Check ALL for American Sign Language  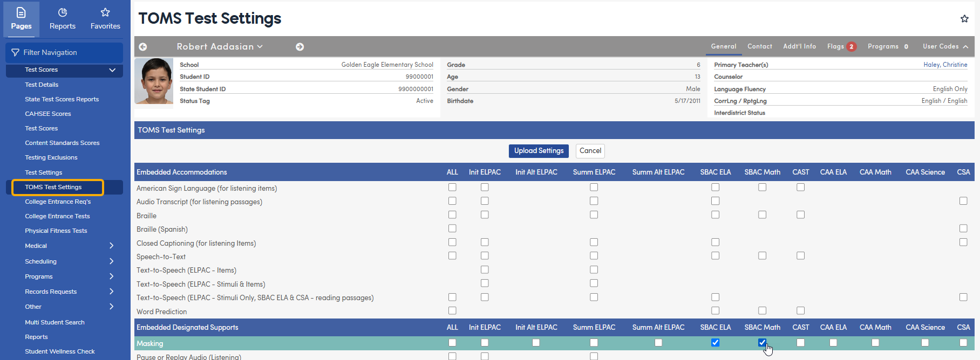coord(452,187)
